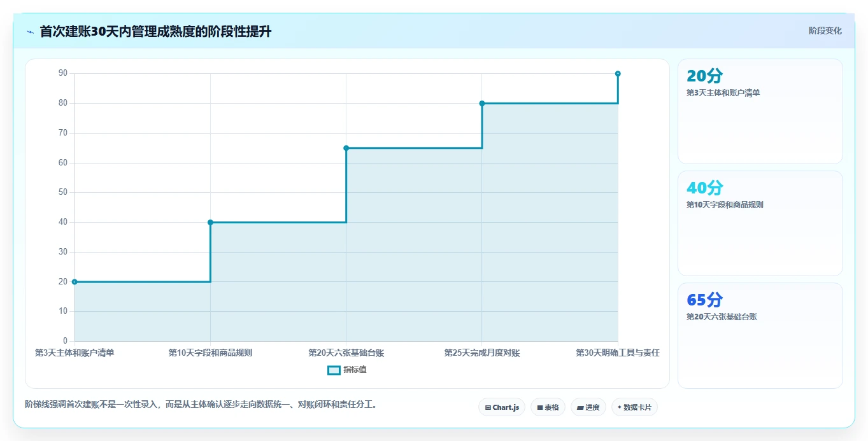Click x-axis label 第3天主体和账户清单
The width and height of the screenshot is (868, 441).
click(75, 353)
